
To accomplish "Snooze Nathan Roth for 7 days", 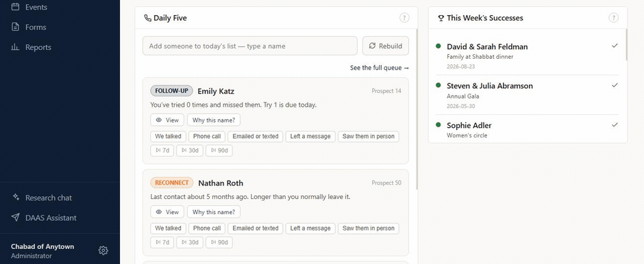I will [x=162, y=242].
